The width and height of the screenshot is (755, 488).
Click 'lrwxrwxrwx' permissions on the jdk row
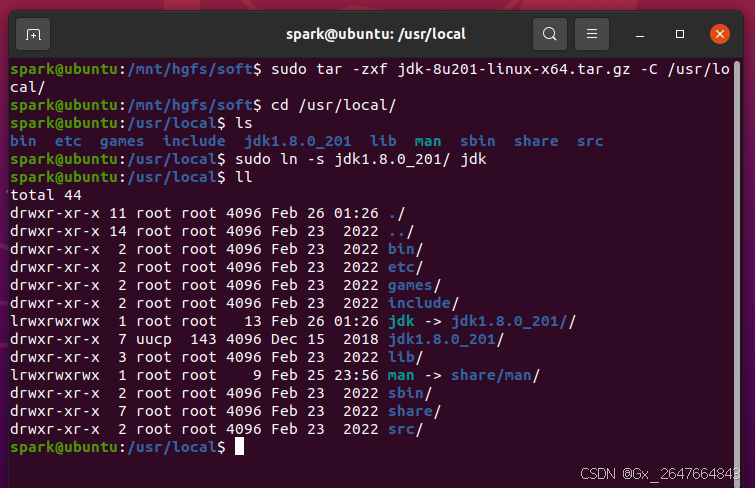coord(55,321)
